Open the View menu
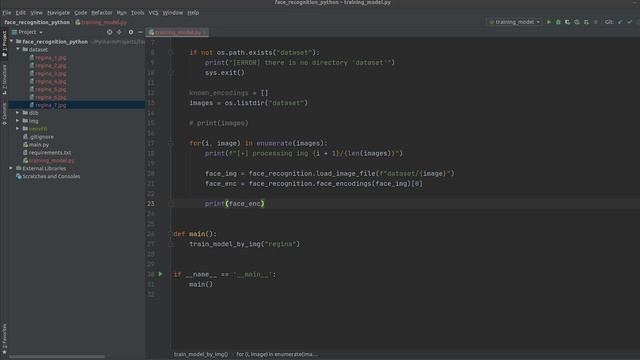The width and height of the screenshot is (640, 360). (x=36, y=13)
